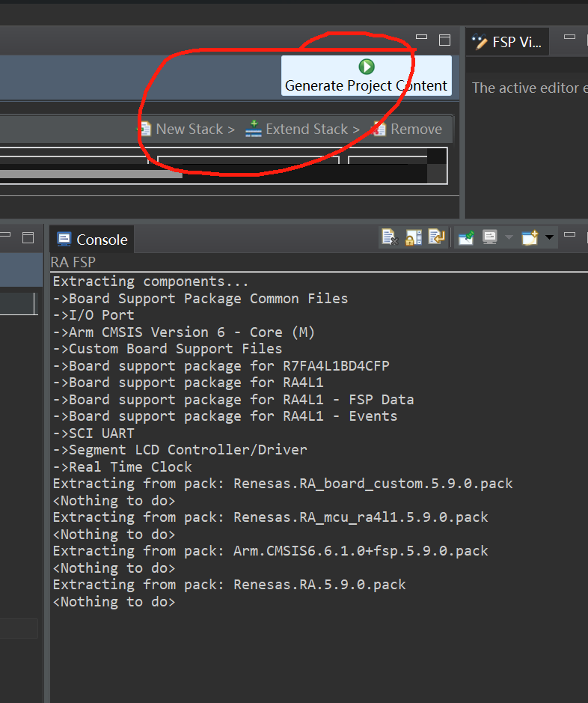Screen dimensions: 588x703
Task: Click '->Board Support Package Common Files' line
Action: tap(200, 299)
